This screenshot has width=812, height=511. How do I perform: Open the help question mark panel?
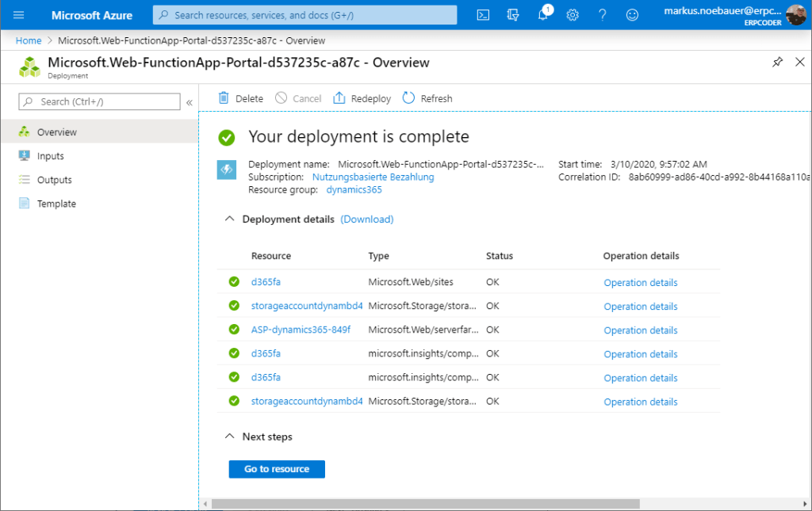(602, 14)
